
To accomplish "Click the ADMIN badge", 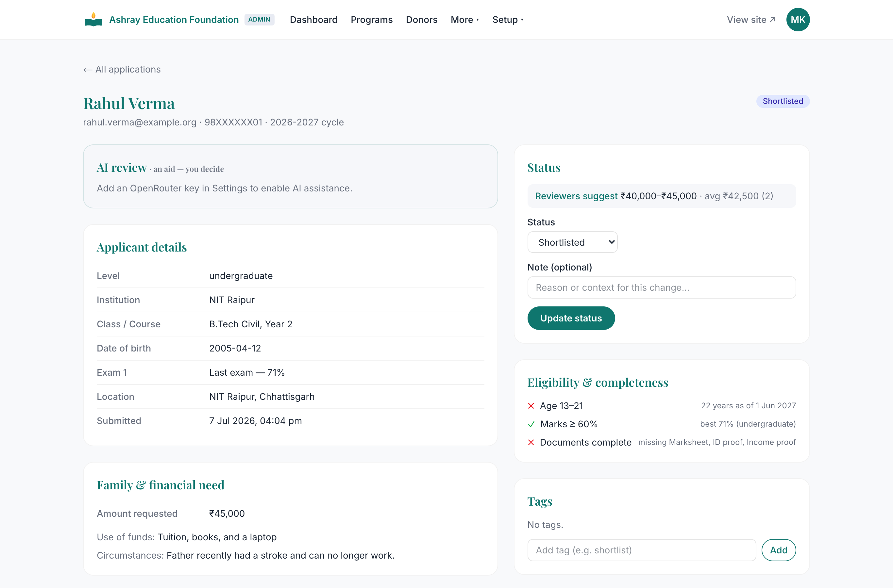I will 259,20.
